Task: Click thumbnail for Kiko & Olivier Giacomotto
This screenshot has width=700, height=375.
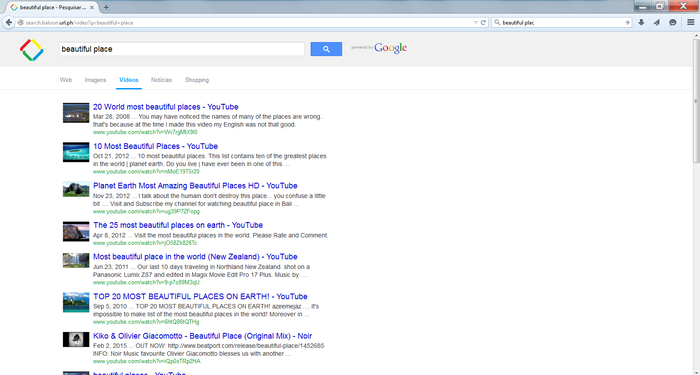Action: (76, 339)
